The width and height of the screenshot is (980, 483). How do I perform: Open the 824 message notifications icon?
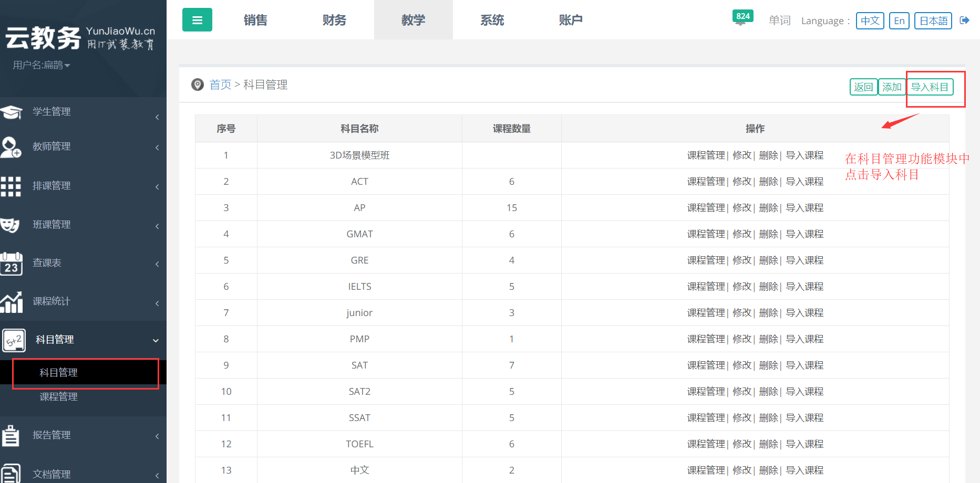pyautogui.click(x=742, y=18)
